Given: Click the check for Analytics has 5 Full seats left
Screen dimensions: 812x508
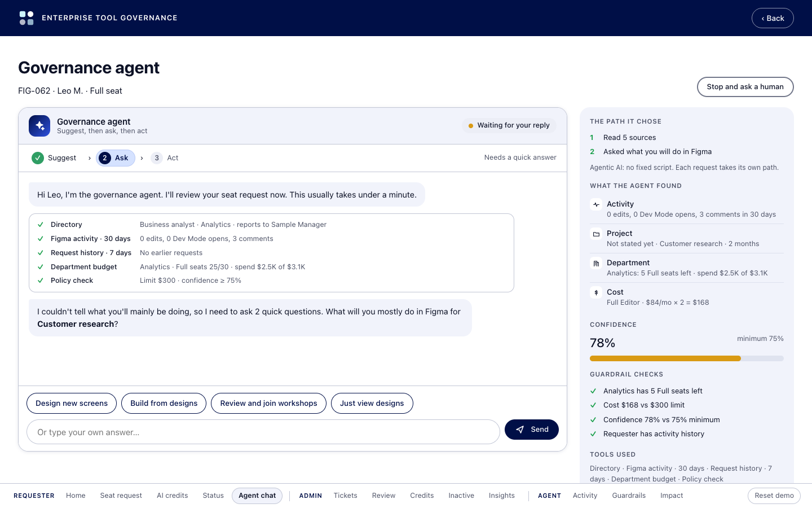Looking at the screenshot, I should click(593, 391).
